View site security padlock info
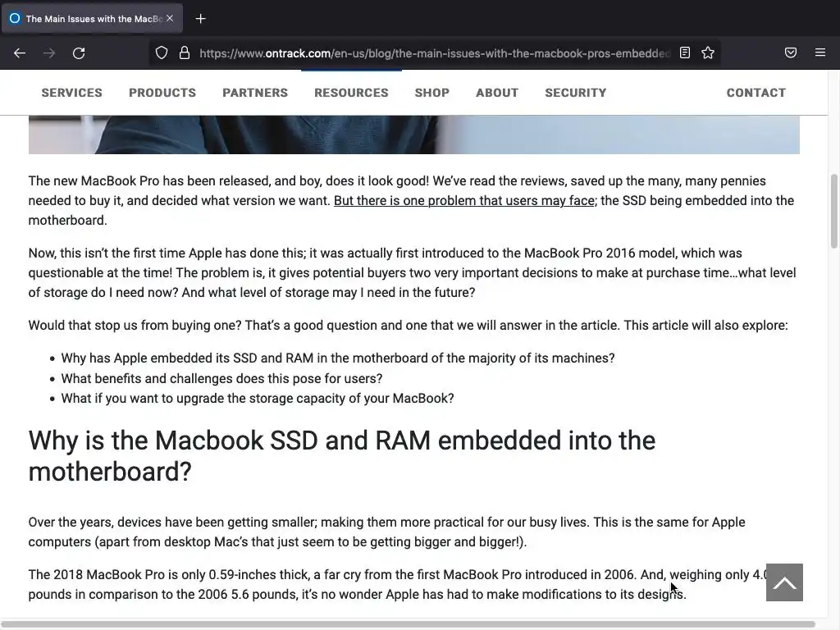Viewport: 840px width, 630px height. 185,53
